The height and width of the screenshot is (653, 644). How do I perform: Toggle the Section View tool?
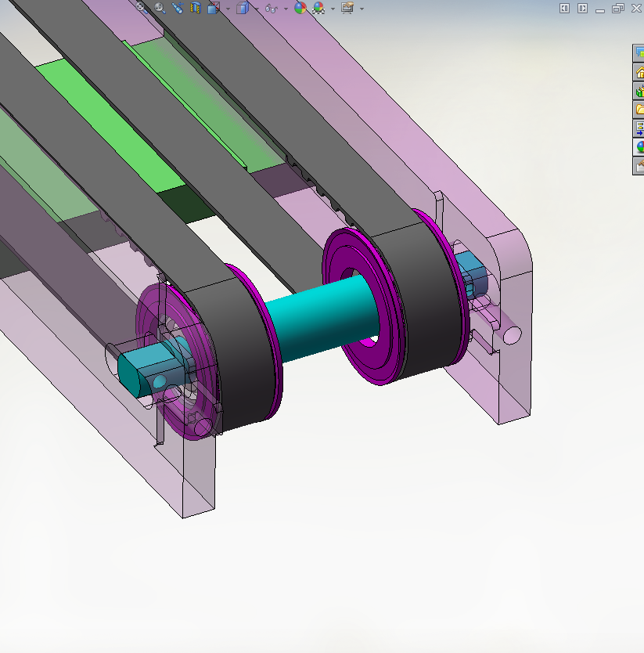click(196, 8)
